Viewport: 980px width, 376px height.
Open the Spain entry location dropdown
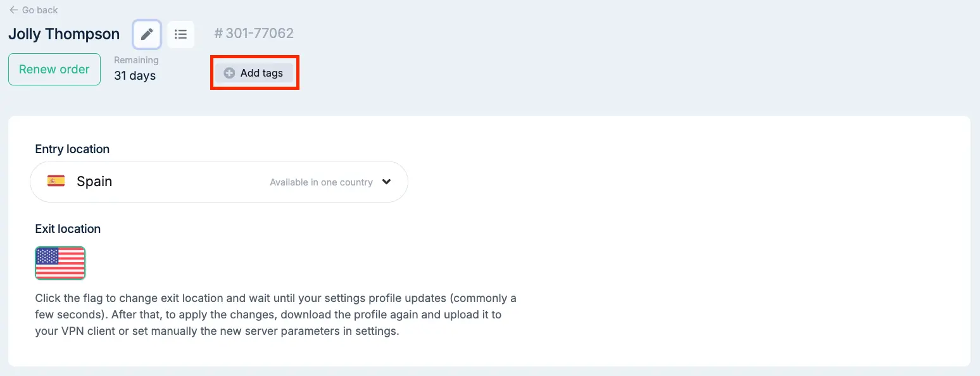tap(219, 182)
